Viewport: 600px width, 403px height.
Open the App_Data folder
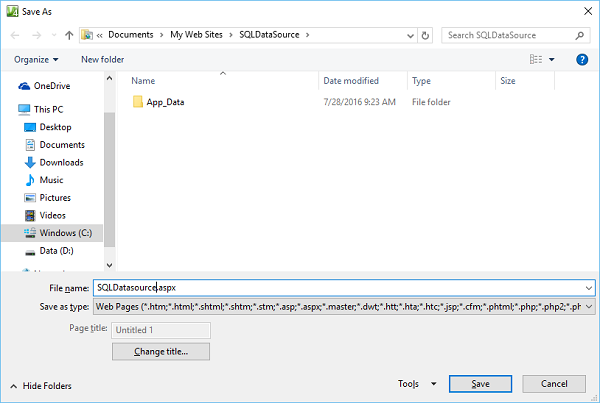[x=165, y=102]
